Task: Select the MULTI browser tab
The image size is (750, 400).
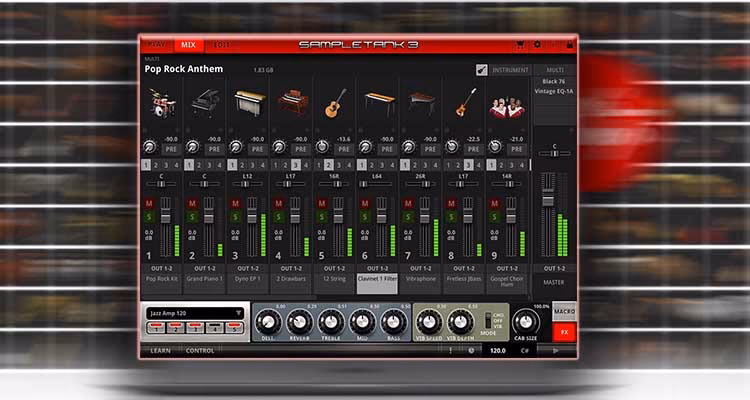Action: [x=555, y=70]
